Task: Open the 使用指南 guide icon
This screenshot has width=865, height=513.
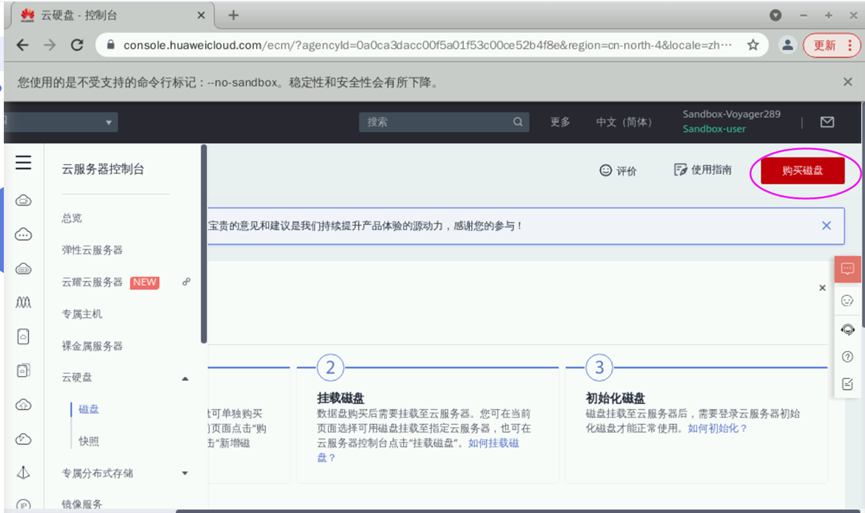Action: pos(680,170)
